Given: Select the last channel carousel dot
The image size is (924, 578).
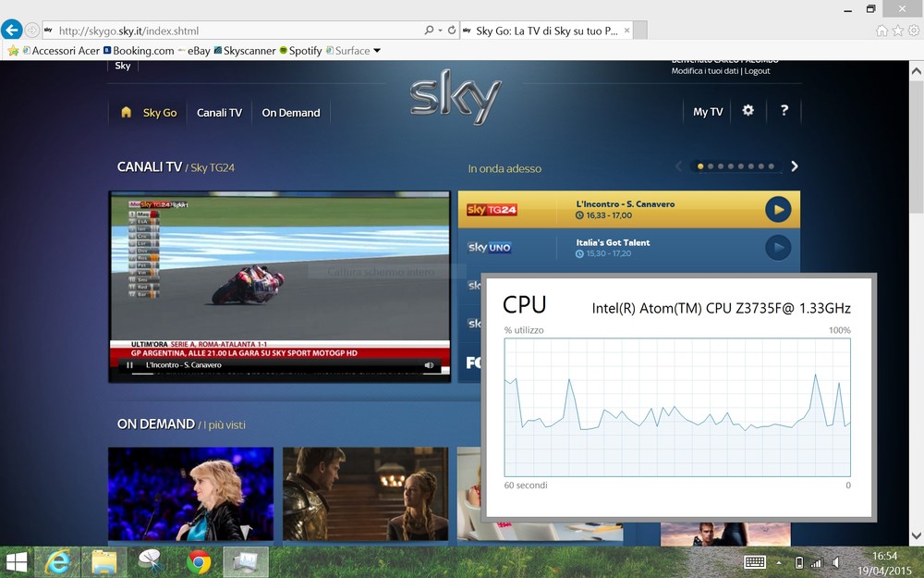Looking at the screenshot, I should (772, 166).
